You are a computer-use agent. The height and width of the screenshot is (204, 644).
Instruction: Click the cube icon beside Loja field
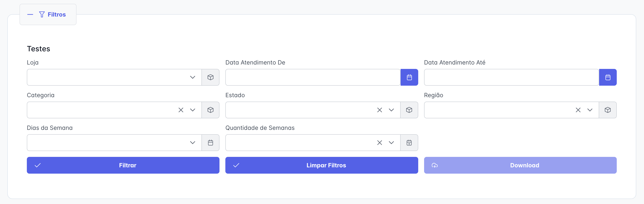point(210,77)
